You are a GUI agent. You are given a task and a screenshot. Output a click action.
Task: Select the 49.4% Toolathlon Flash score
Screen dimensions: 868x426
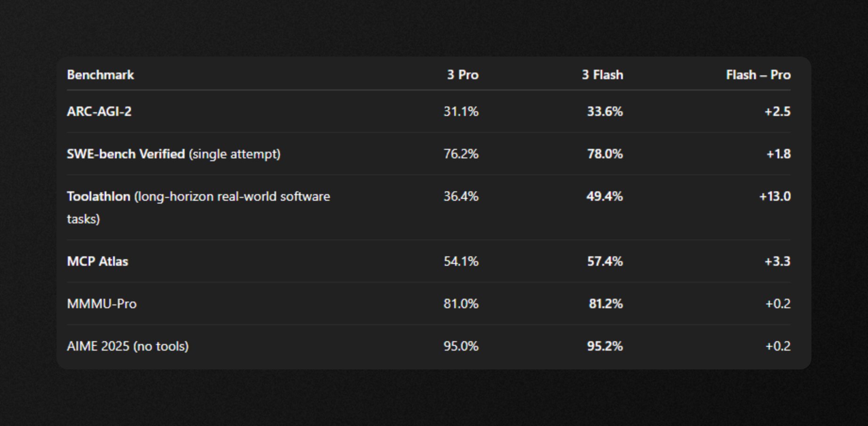[x=604, y=197]
